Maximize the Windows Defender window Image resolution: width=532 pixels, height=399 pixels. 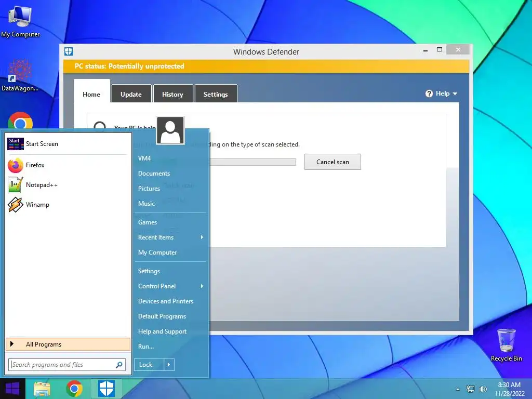(440, 50)
